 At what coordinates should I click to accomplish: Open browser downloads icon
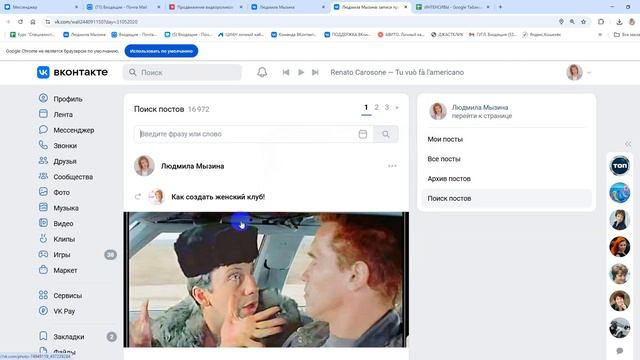click(619, 22)
